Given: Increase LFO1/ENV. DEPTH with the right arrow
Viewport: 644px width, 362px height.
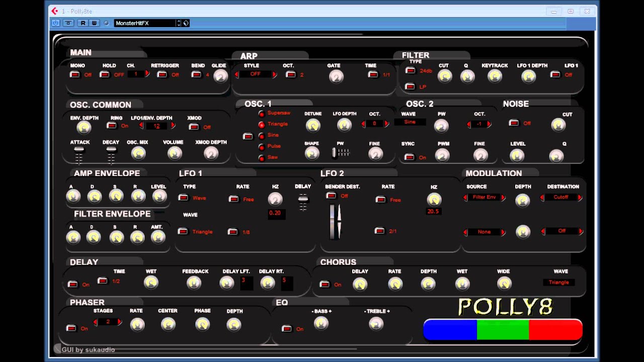Looking at the screenshot, I should click(x=174, y=126).
